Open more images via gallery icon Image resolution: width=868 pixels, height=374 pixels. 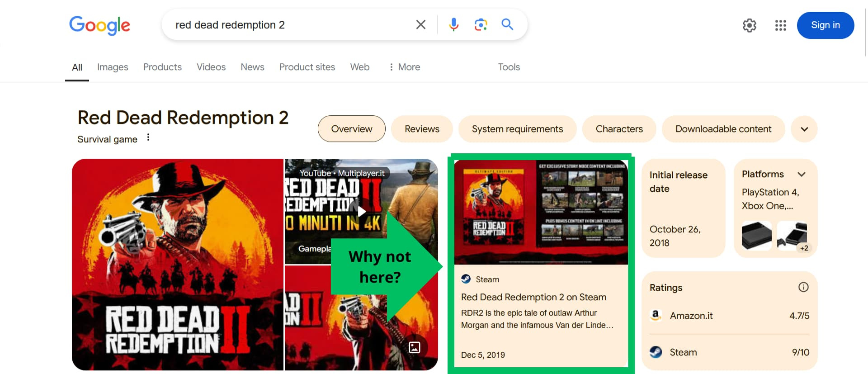tap(415, 347)
